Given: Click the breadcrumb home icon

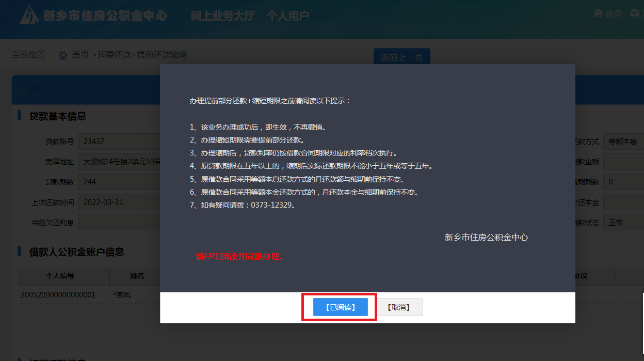Looking at the screenshot, I should [x=63, y=55].
